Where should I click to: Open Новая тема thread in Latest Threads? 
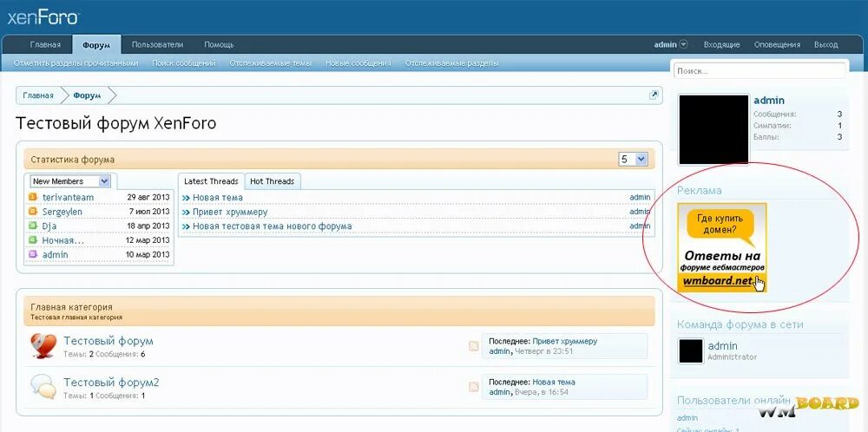coord(218,198)
